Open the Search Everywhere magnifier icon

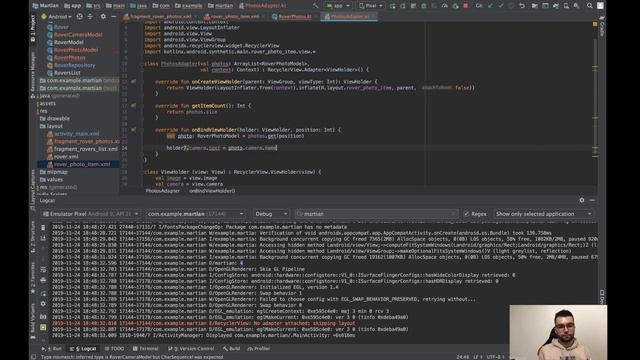pyautogui.click(x=589, y=6)
